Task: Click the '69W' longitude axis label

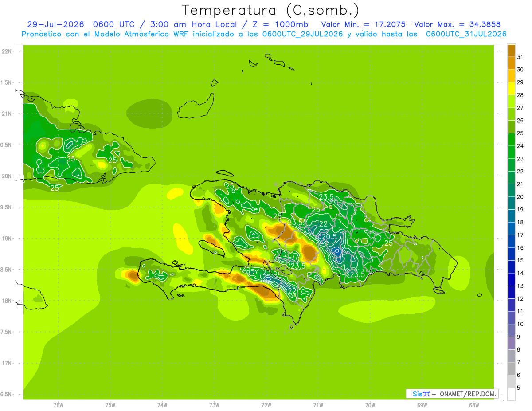Action: (422, 405)
